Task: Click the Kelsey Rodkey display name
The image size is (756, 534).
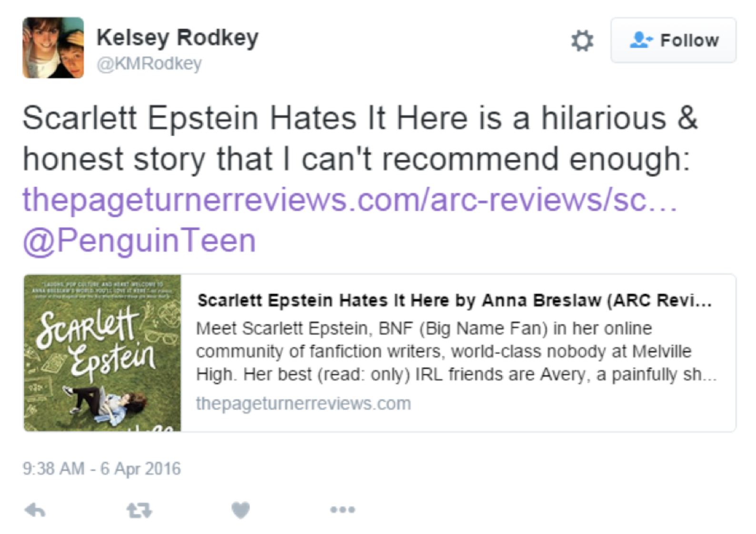Action: point(178,38)
